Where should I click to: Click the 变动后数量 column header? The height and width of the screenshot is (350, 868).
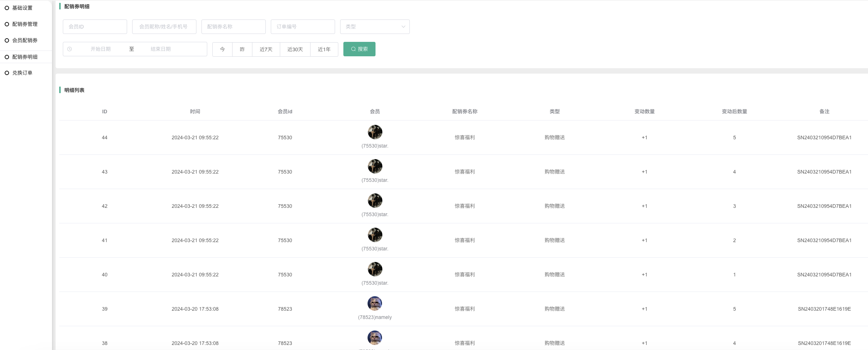(x=734, y=111)
